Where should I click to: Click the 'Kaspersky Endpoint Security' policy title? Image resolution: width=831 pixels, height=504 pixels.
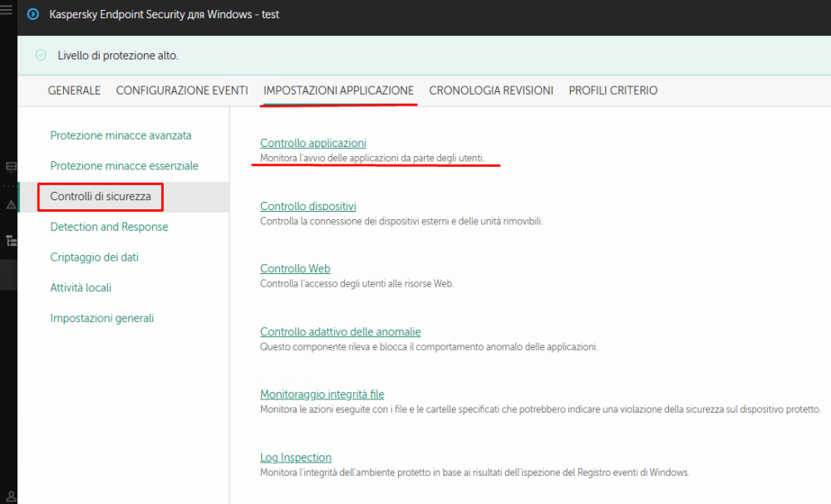click(165, 15)
